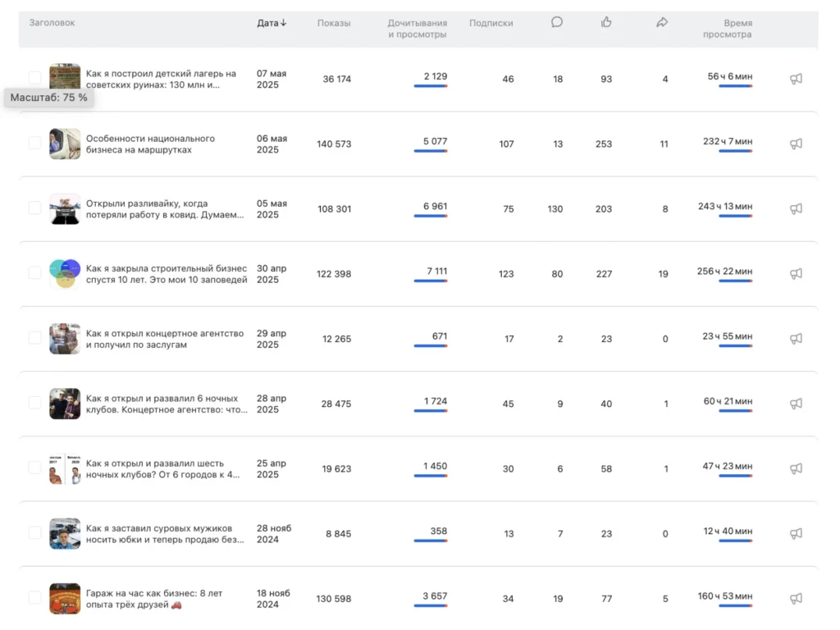Viewport: 840px width, 630px height.
Task: Click the shares arrow column header
Action: (662, 22)
